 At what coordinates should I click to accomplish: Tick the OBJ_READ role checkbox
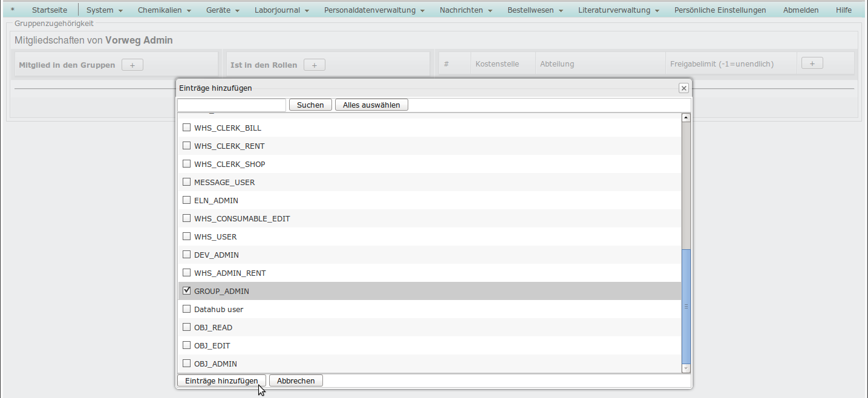click(187, 327)
